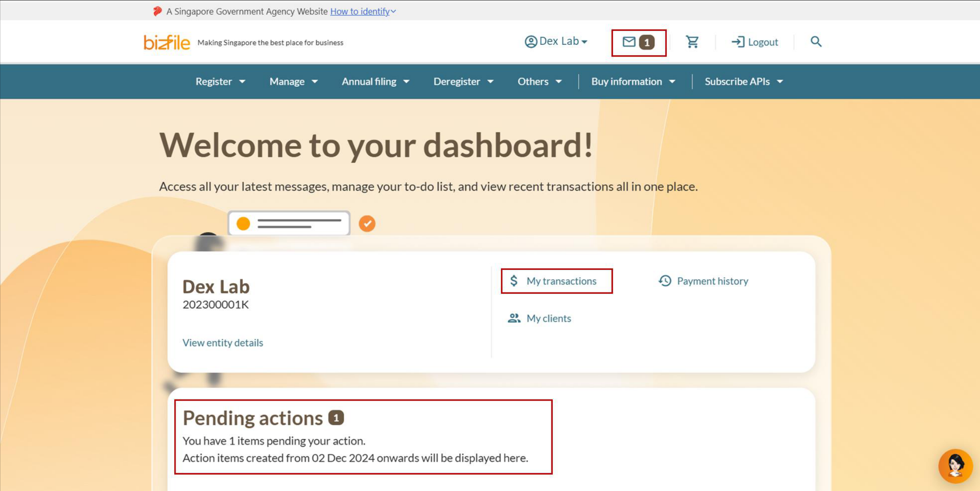Open the Dex Lab account dropdown
Viewport: 980px width, 491px height.
click(556, 41)
